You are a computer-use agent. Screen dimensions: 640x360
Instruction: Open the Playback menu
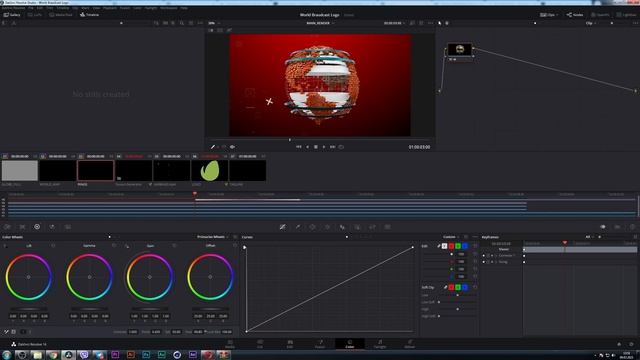click(x=109, y=8)
